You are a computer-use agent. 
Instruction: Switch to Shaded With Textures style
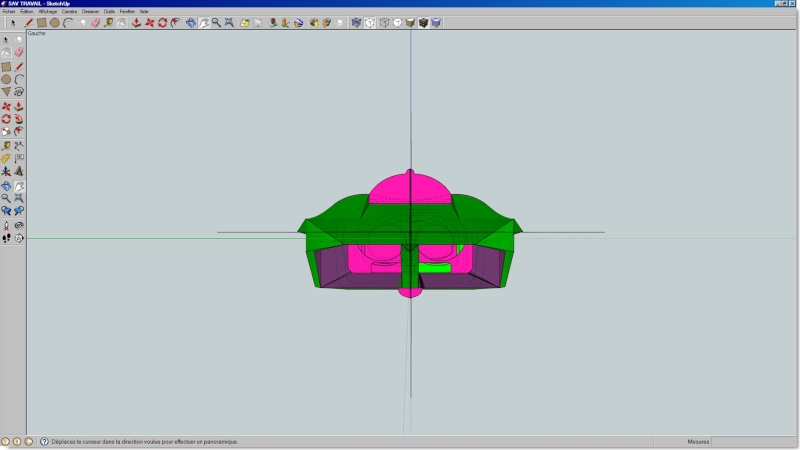click(423, 22)
